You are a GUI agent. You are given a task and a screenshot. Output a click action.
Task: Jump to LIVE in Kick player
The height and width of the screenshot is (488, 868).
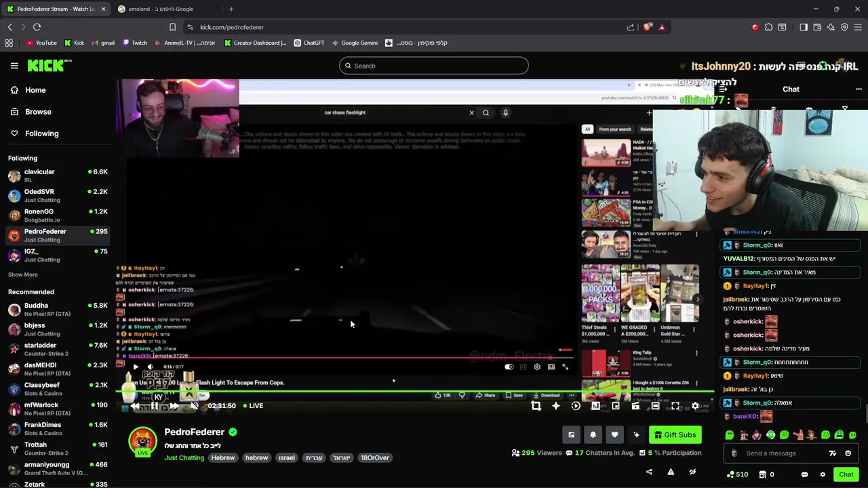click(252, 406)
